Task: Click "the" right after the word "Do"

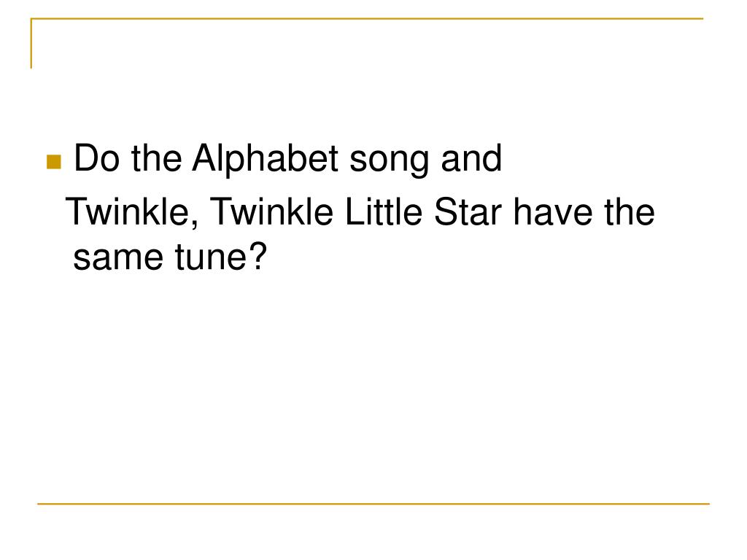Action: 156,158
